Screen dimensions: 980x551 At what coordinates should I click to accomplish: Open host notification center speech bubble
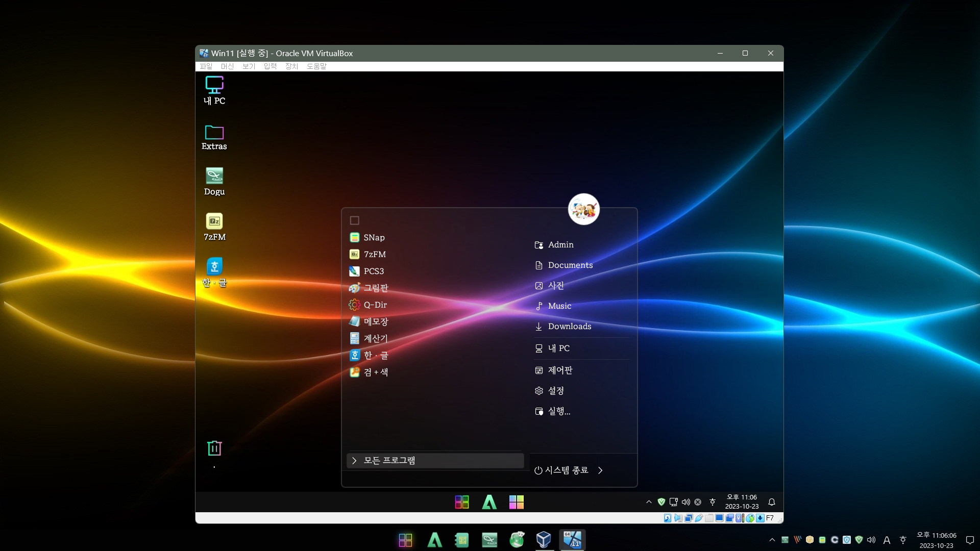point(970,540)
